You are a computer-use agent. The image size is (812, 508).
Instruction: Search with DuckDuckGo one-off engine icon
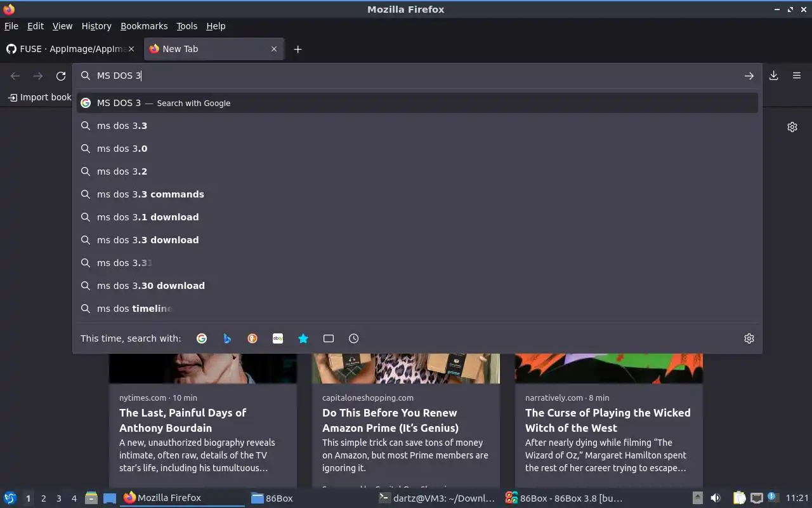coord(252,338)
